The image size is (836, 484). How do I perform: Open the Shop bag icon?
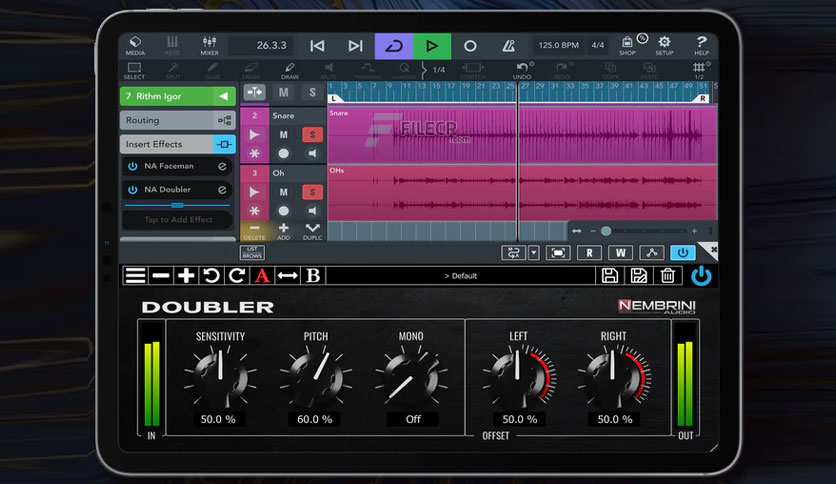tap(627, 45)
